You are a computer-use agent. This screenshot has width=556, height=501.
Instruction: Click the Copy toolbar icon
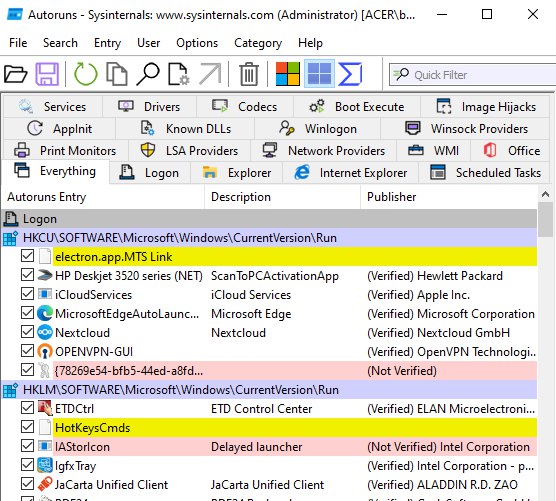(117, 74)
